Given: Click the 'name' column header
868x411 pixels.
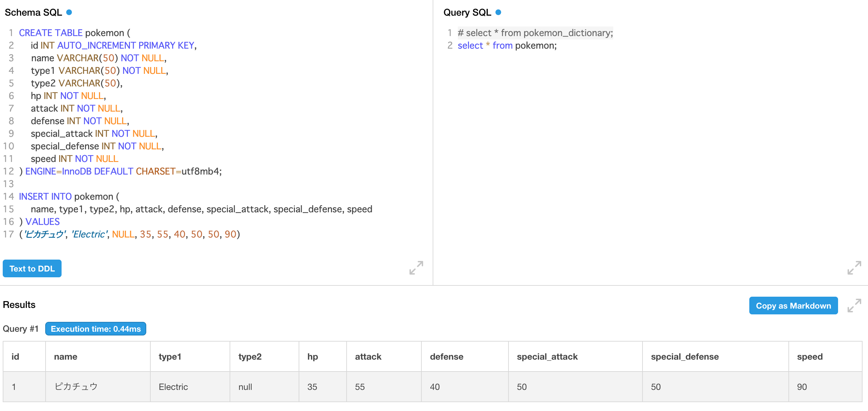Looking at the screenshot, I should click(98, 357).
